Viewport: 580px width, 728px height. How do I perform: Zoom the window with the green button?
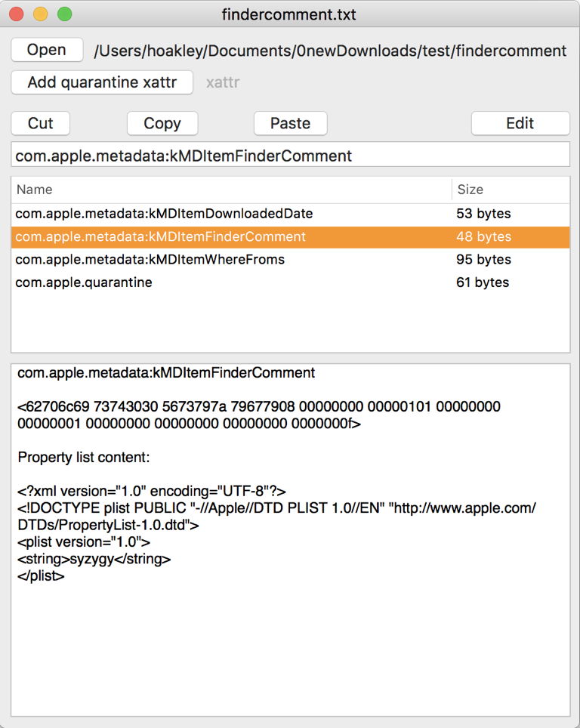64,14
